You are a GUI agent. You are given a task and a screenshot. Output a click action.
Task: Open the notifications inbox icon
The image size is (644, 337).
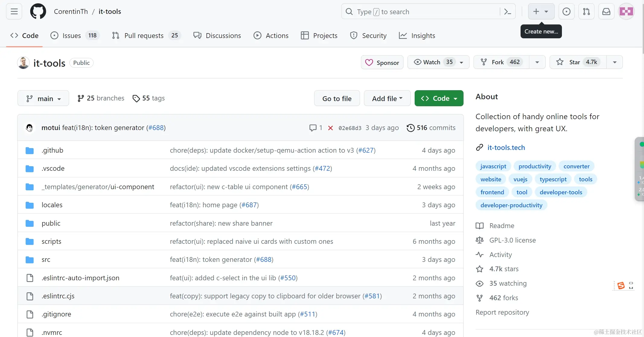click(606, 11)
